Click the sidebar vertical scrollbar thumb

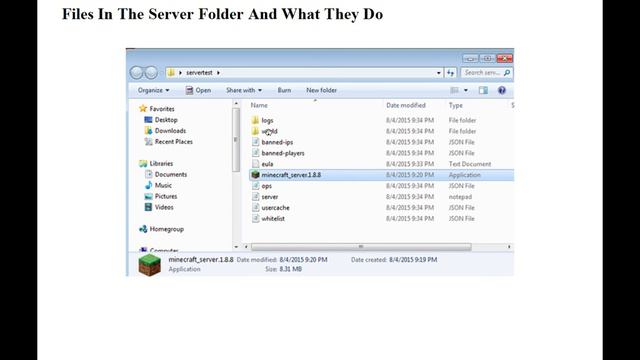[236, 140]
